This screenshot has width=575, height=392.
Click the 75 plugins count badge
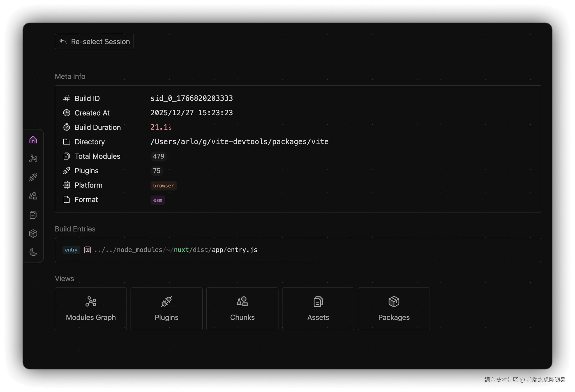(157, 171)
